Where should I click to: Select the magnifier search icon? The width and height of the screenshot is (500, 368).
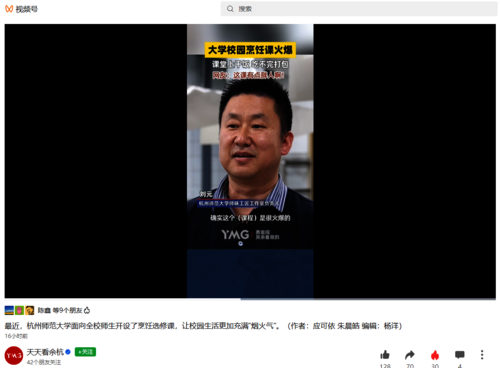point(230,9)
